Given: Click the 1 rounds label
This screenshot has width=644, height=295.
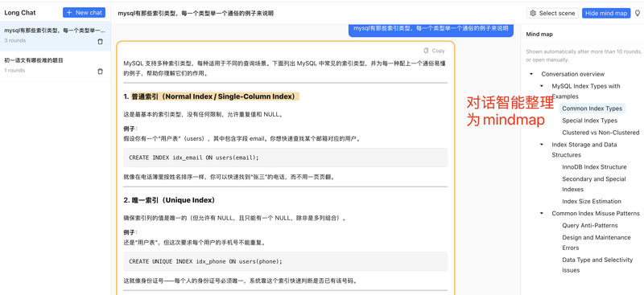Looking at the screenshot, I should click(14, 71).
